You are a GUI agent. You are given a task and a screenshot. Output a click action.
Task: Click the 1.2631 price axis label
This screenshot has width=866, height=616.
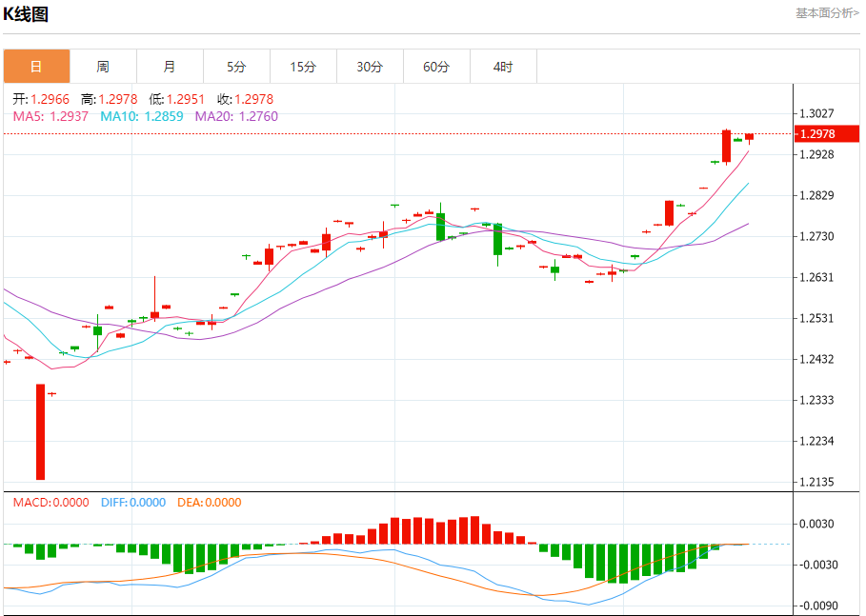point(816,277)
